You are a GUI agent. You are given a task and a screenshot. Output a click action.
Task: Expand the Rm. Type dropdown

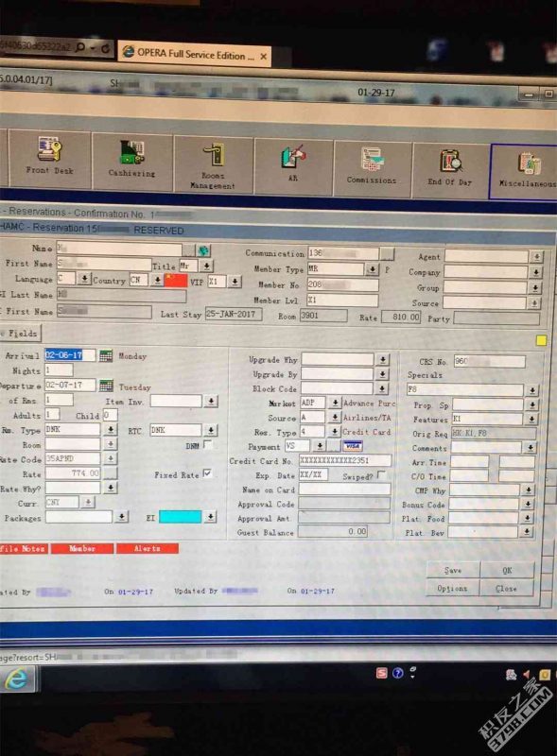click(110, 429)
